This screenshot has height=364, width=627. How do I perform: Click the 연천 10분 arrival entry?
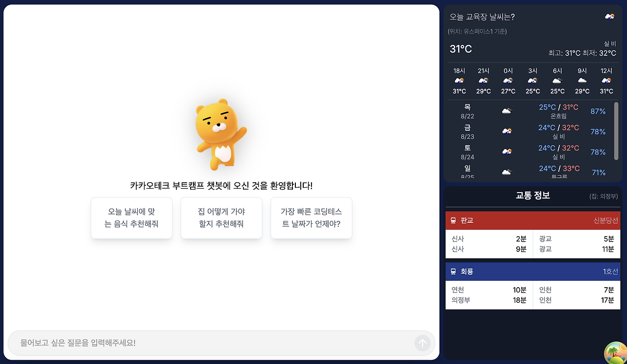[489, 290]
